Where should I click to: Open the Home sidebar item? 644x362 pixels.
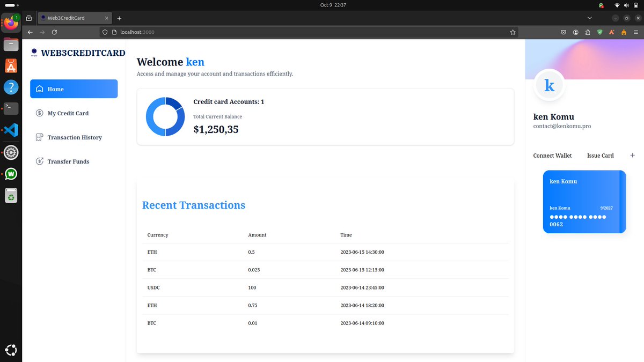pyautogui.click(x=74, y=89)
